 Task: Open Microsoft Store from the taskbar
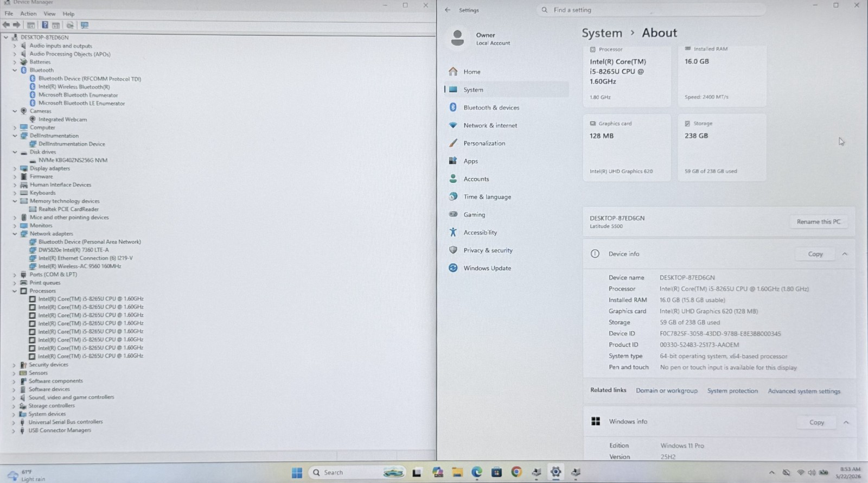tap(496, 472)
